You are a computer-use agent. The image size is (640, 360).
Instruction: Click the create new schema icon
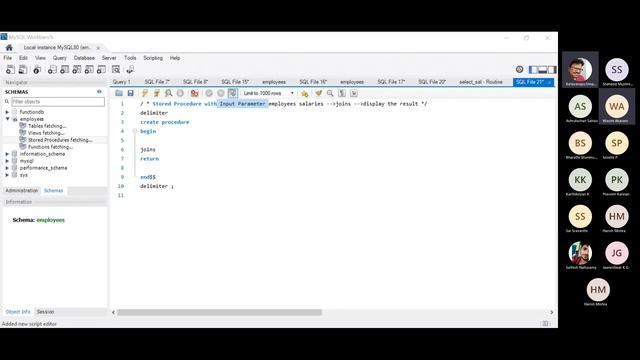[x=52, y=70]
